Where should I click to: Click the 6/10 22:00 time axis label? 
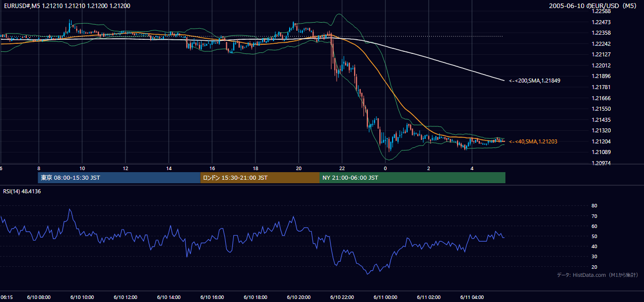pos(342,297)
